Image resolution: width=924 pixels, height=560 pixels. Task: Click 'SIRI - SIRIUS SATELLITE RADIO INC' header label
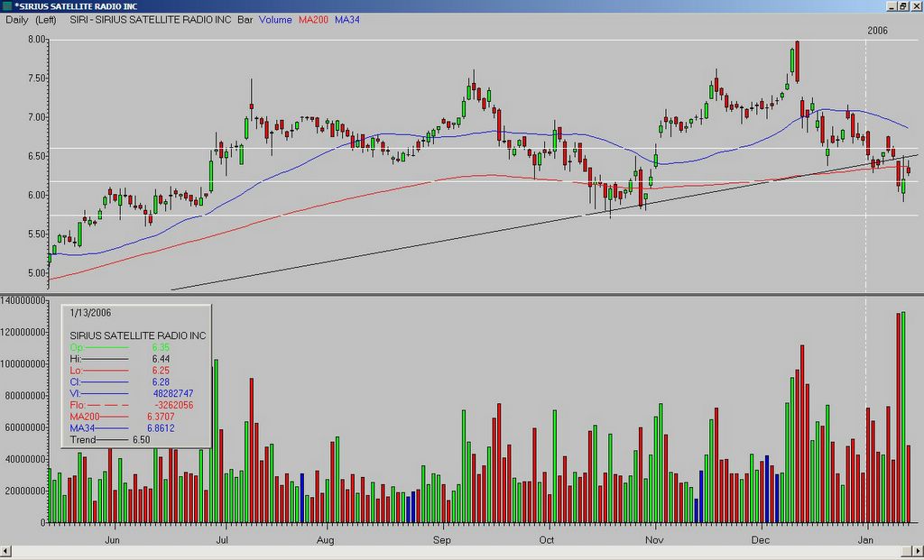[151, 20]
